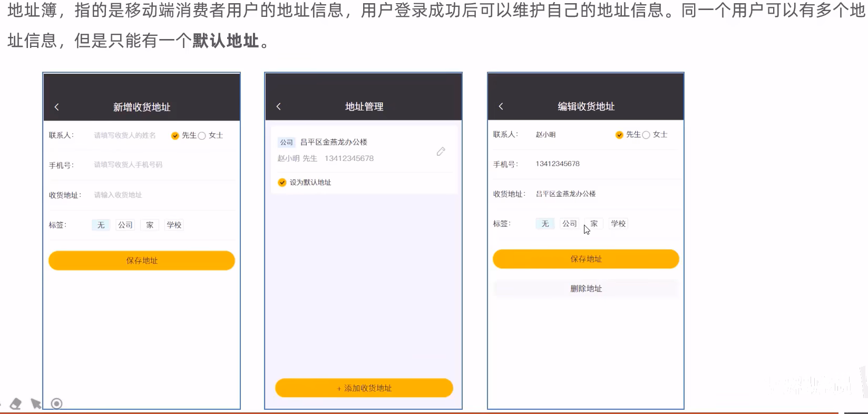Click 13412345678 on address card

tap(349, 158)
